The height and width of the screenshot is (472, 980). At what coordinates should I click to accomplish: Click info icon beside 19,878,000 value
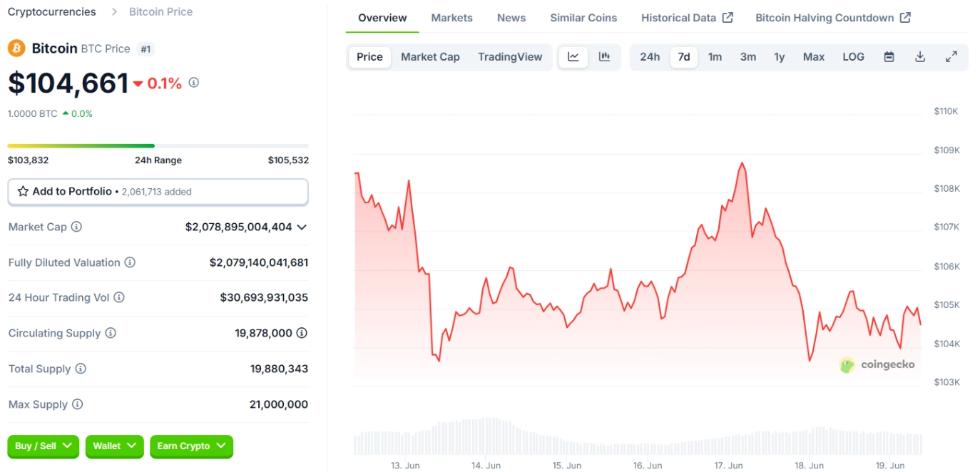click(302, 333)
